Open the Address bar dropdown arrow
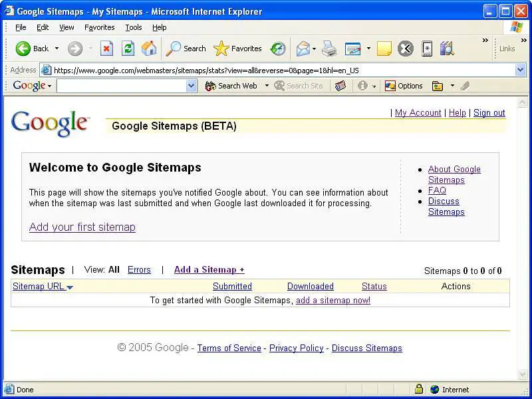This screenshot has width=532, height=399. click(x=521, y=70)
